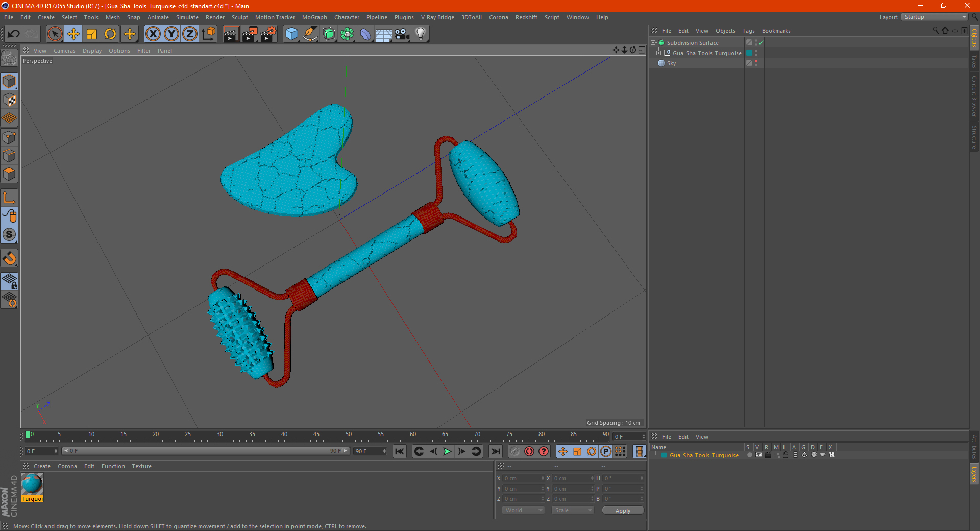Open the MoGraph menu

pyautogui.click(x=314, y=17)
